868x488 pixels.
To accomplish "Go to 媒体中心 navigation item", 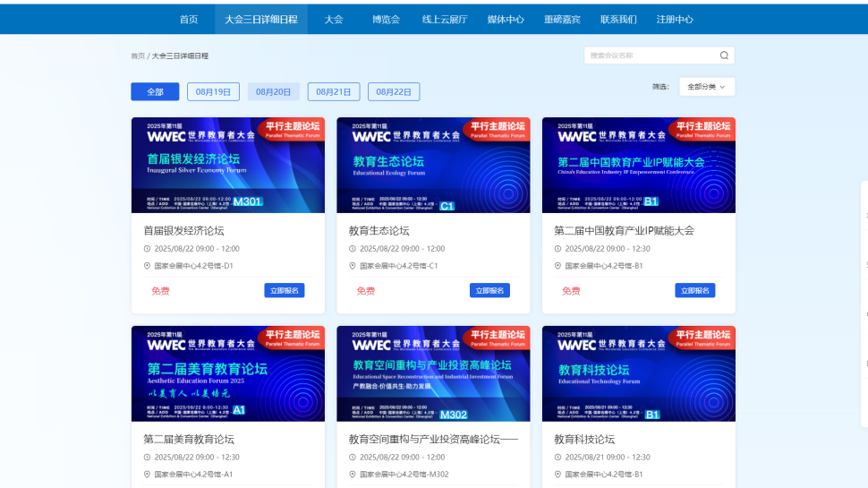I will [x=506, y=19].
